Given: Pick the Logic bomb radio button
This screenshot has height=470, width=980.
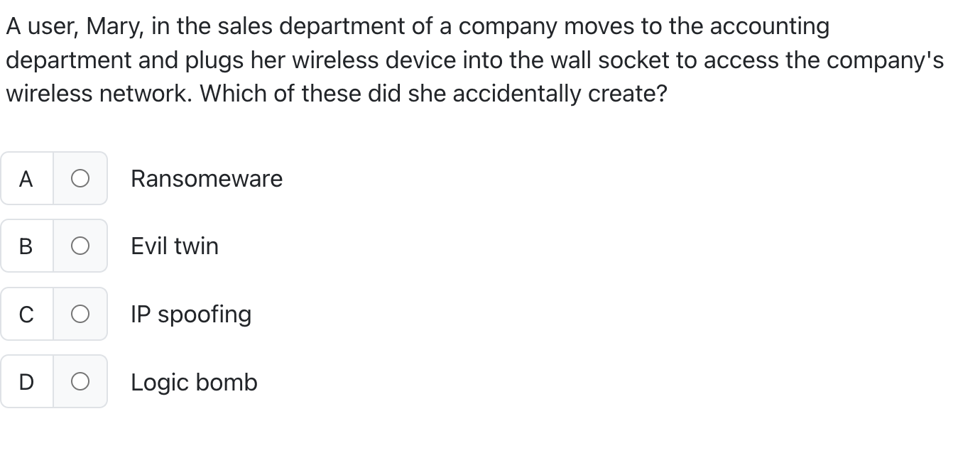Looking at the screenshot, I should pos(80,381).
